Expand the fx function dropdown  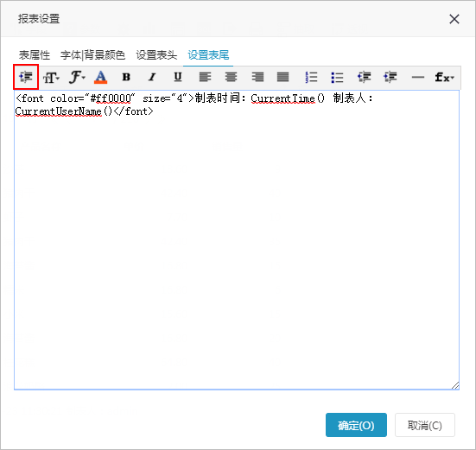point(444,78)
